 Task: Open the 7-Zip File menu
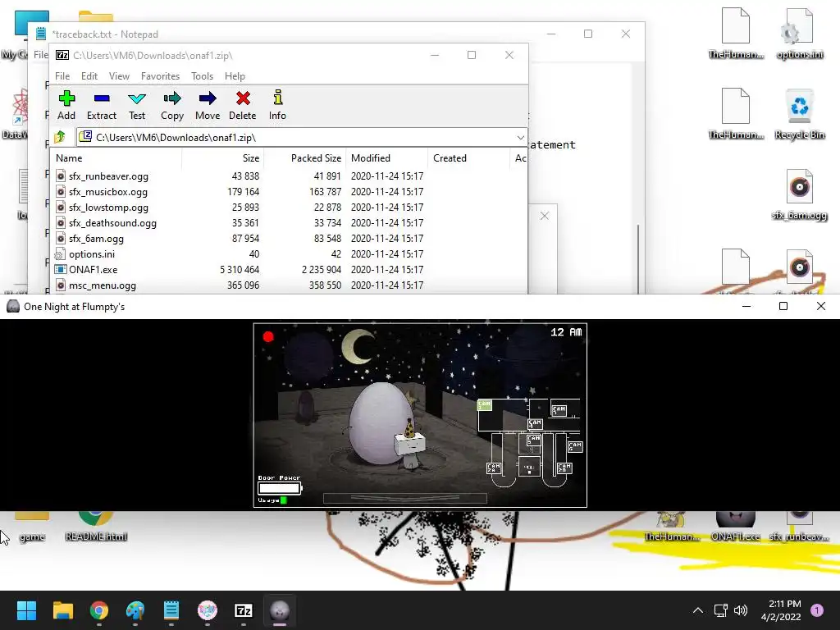pos(62,76)
